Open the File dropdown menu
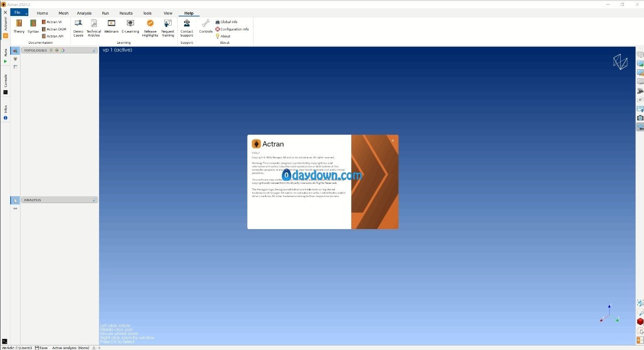Viewport: 644px width, 350px height. (x=19, y=12)
